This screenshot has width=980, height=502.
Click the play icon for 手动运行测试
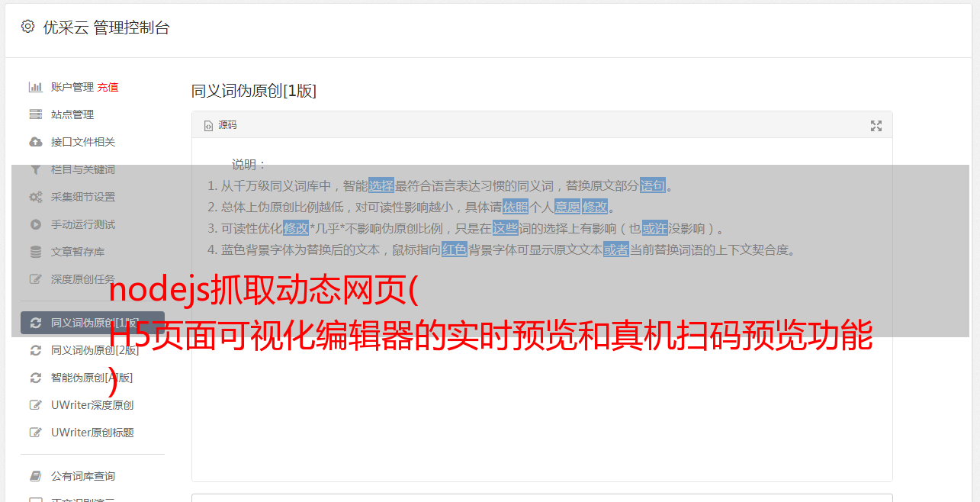pyautogui.click(x=35, y=224)
